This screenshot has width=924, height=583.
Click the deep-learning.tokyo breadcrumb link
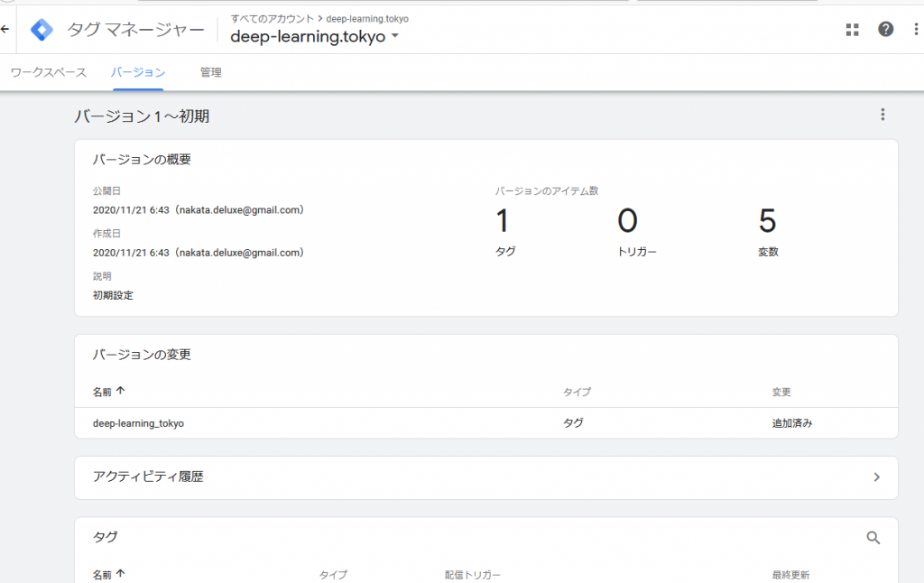click(x=367, y=19)
